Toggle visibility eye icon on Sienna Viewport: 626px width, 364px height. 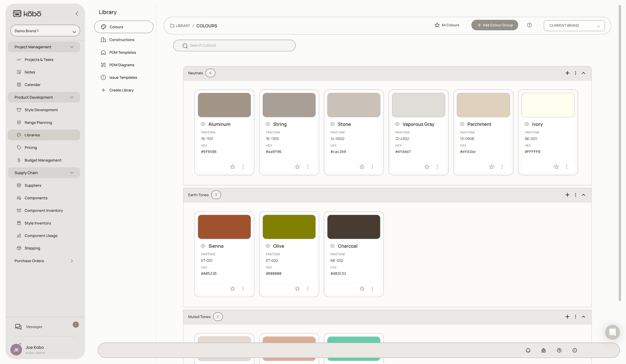coord(203,246)
